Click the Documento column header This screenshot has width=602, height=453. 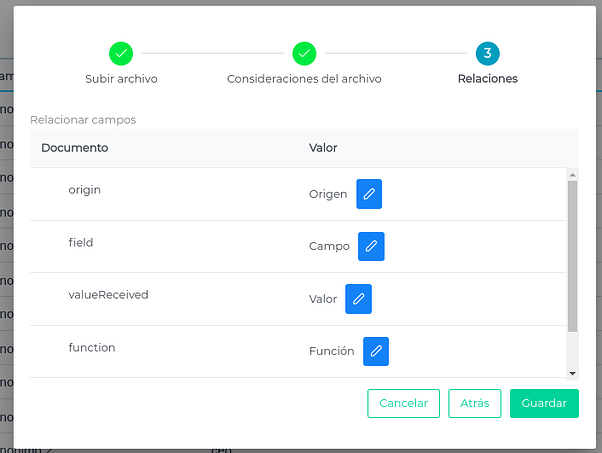point(75,148)
